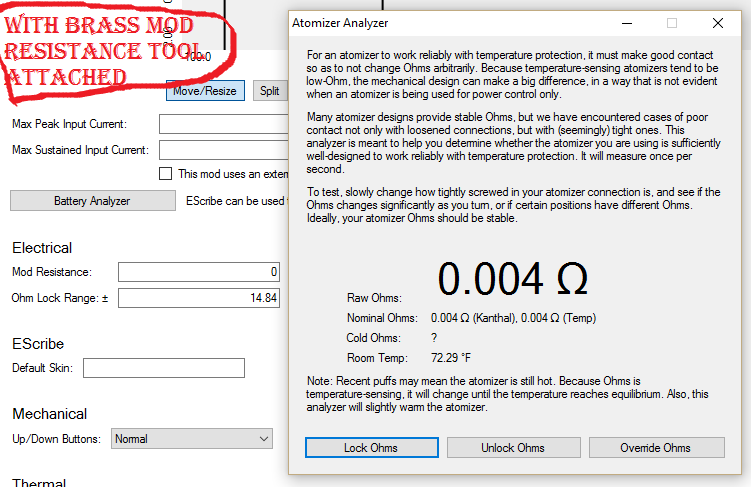Minimize the Atomizer Analyzer dialog

point(627,22)
